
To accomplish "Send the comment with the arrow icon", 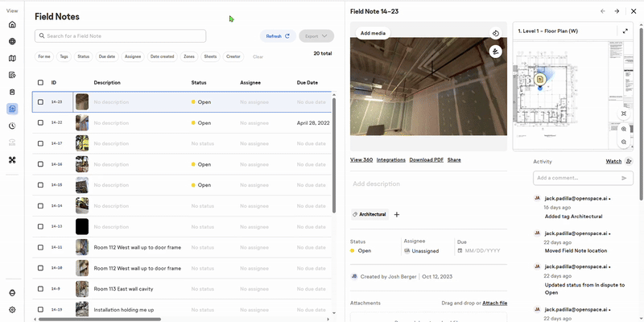I will click(624, 178).
